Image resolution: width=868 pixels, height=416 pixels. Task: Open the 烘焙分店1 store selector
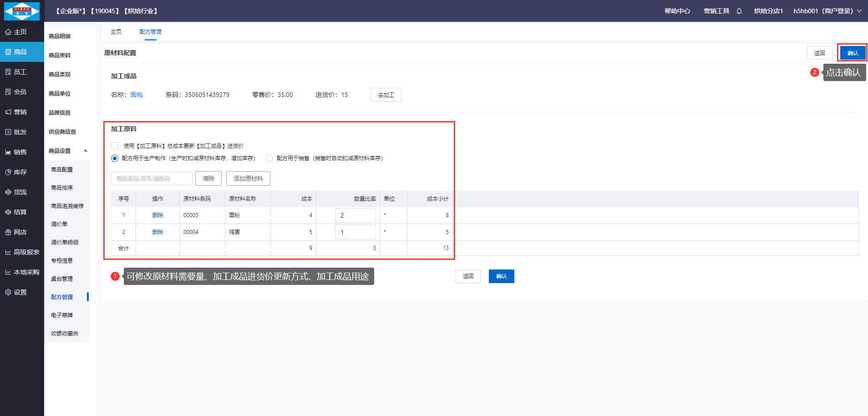pos(768,11)
